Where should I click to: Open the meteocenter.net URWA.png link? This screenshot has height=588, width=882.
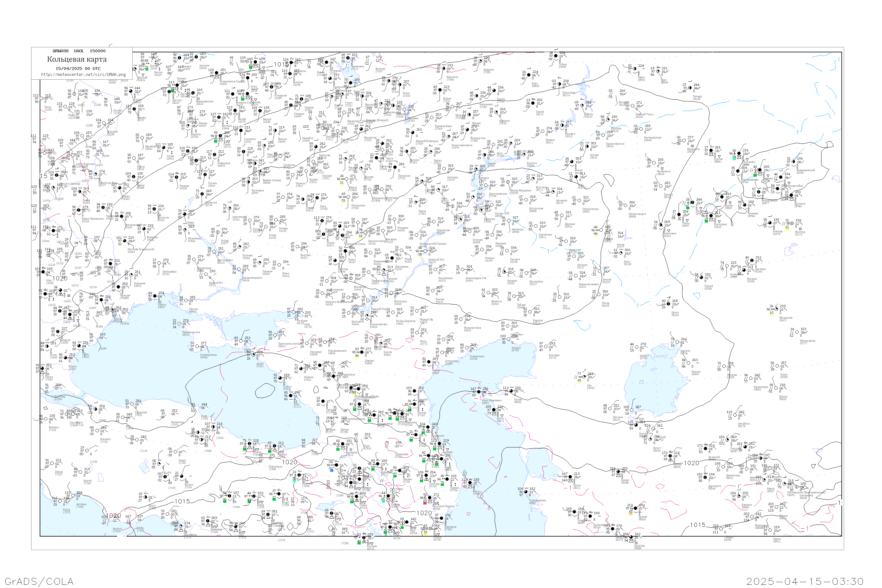[83, 74]
